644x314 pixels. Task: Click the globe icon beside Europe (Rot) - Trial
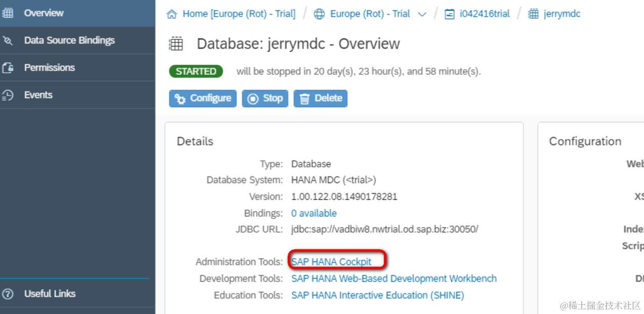pos(319,14)
